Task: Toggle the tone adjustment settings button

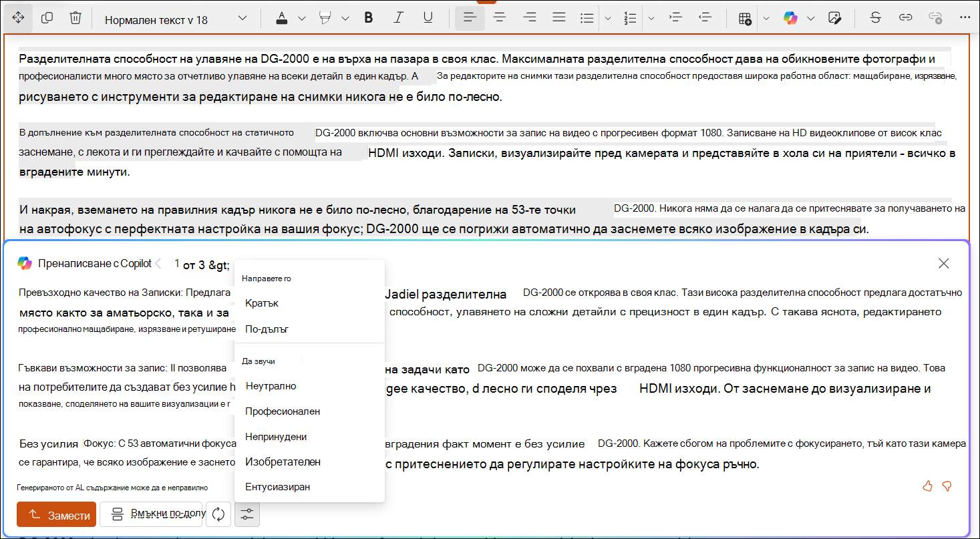Action: pyautogui.click(x=247, y=514)
